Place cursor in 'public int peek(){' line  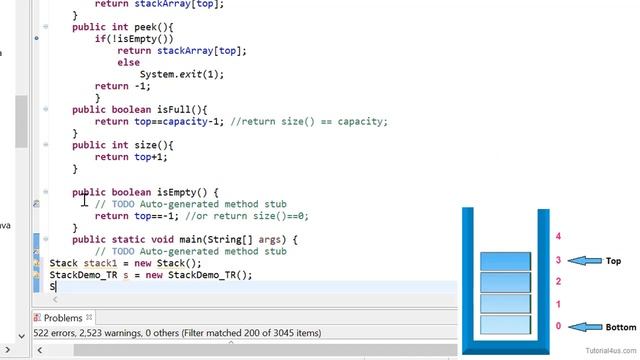pyautogui.click(x=122, y=27)
